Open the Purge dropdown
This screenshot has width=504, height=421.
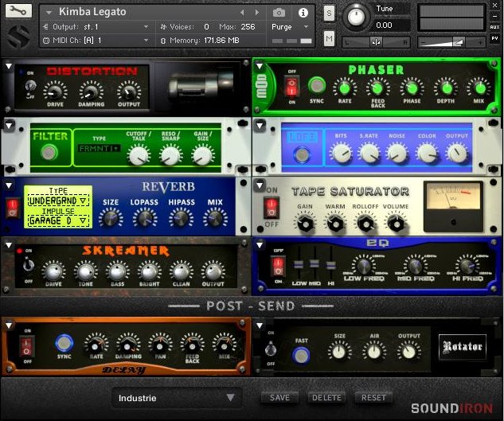coord(290,27)
